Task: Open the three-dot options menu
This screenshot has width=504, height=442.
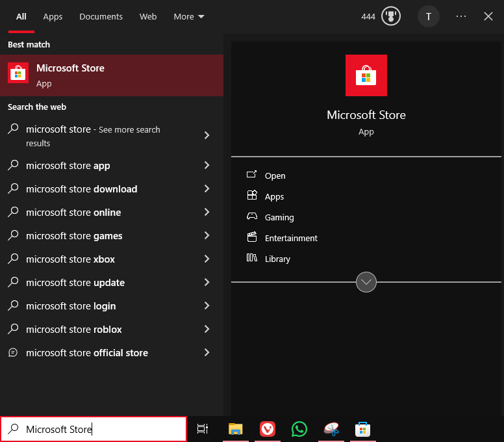Action: coord(461,16)
